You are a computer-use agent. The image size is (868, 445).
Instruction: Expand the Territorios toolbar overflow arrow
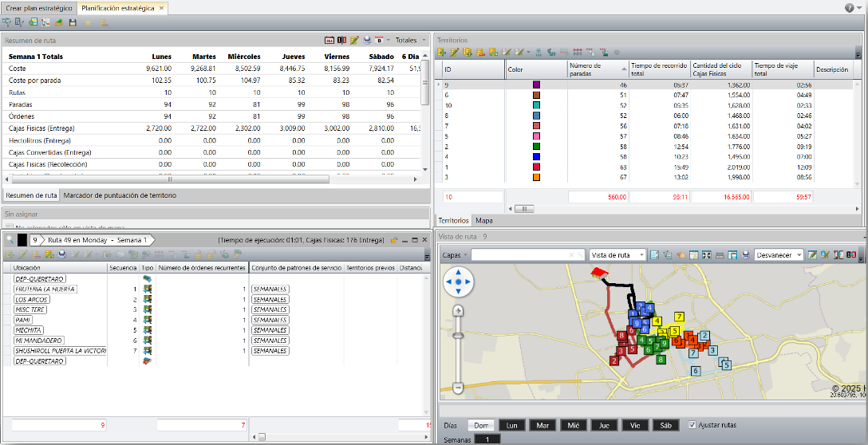(x=858, y=53)
